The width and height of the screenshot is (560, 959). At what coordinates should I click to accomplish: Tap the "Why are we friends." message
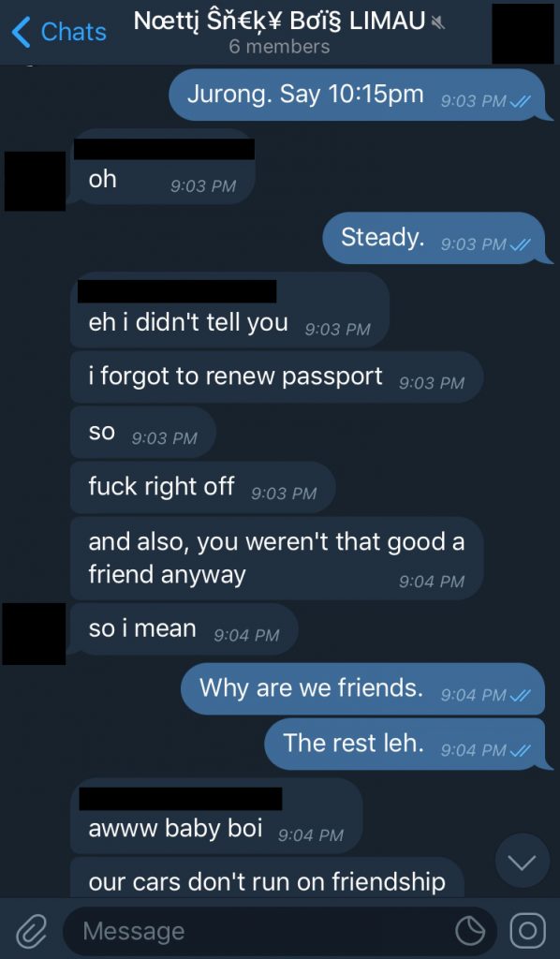pyautogui.click(x=363, y=689)
